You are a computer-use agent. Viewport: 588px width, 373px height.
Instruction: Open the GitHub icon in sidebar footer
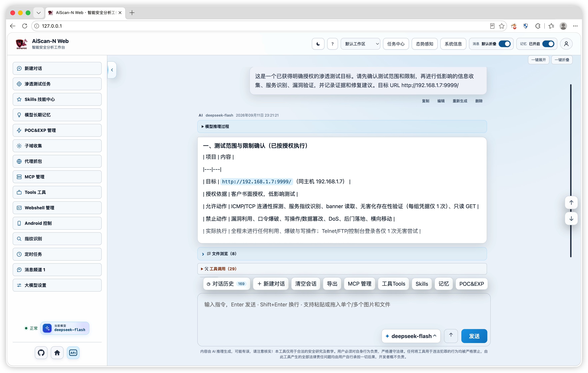tap(41, 353)
